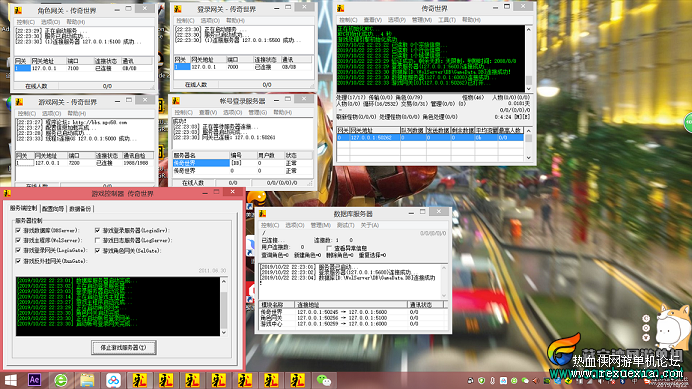The width and height of the screenshot is (692, 389).
Task: Enable 游戏日志服务器(LogServer) checkbox
Action: 98,240
